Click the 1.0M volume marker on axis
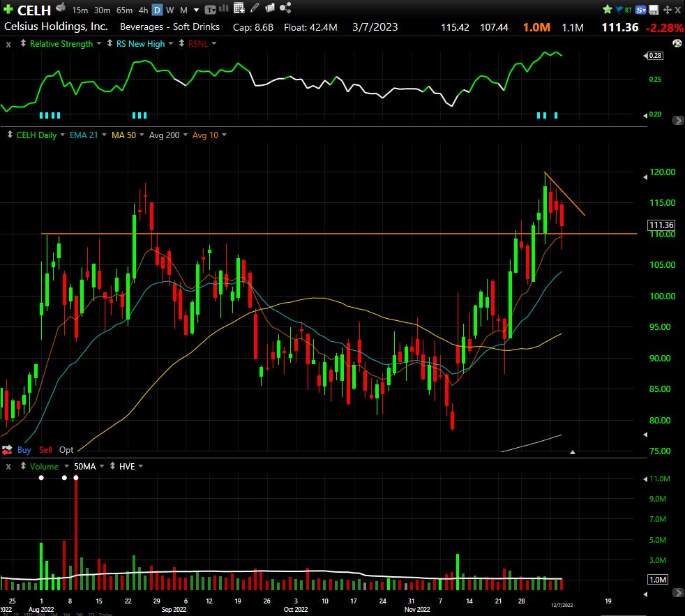This screenshot has height=616, width=685. pos(658,580)
